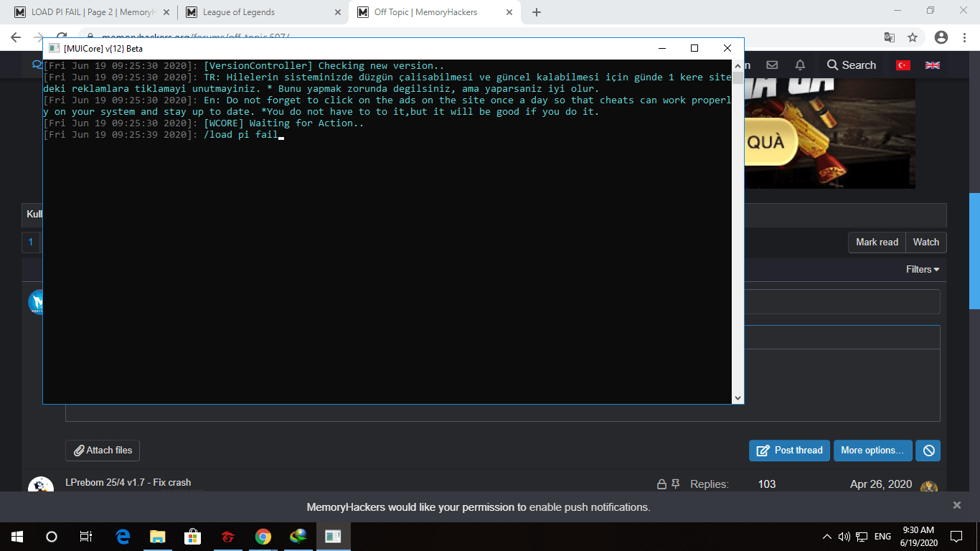Click the browser page vertical scrollbar thumb
980x551 pixels.
tap(974, 251)
